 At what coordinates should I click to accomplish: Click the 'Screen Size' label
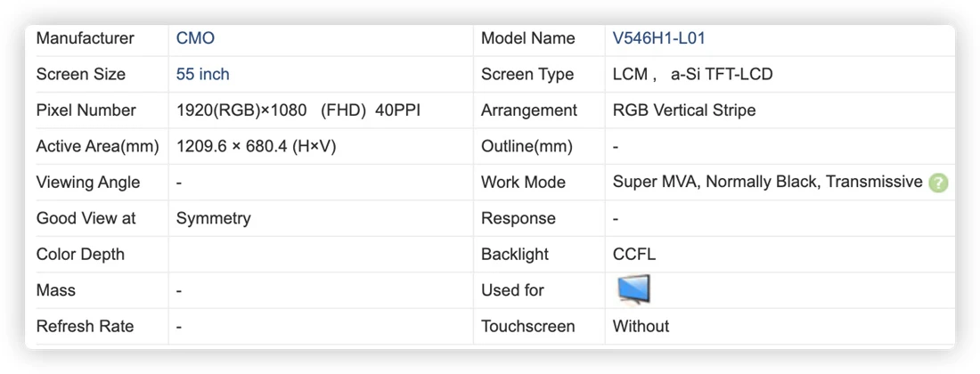80,74
